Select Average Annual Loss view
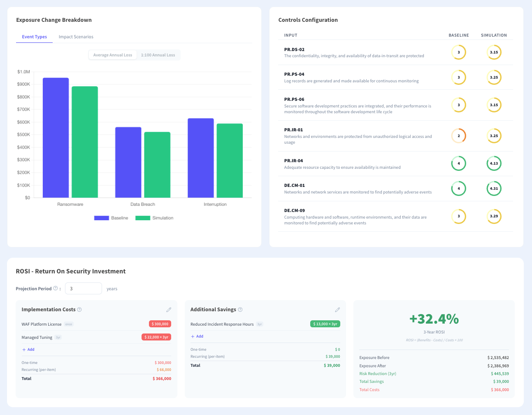Screen dimensions: 532x415 113,55
